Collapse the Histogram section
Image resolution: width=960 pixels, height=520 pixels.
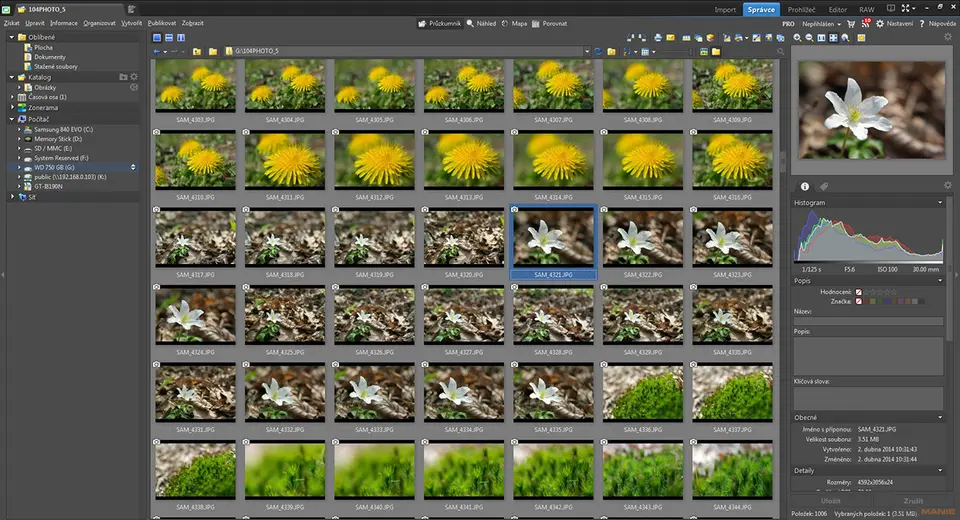(x=940, y=202)
